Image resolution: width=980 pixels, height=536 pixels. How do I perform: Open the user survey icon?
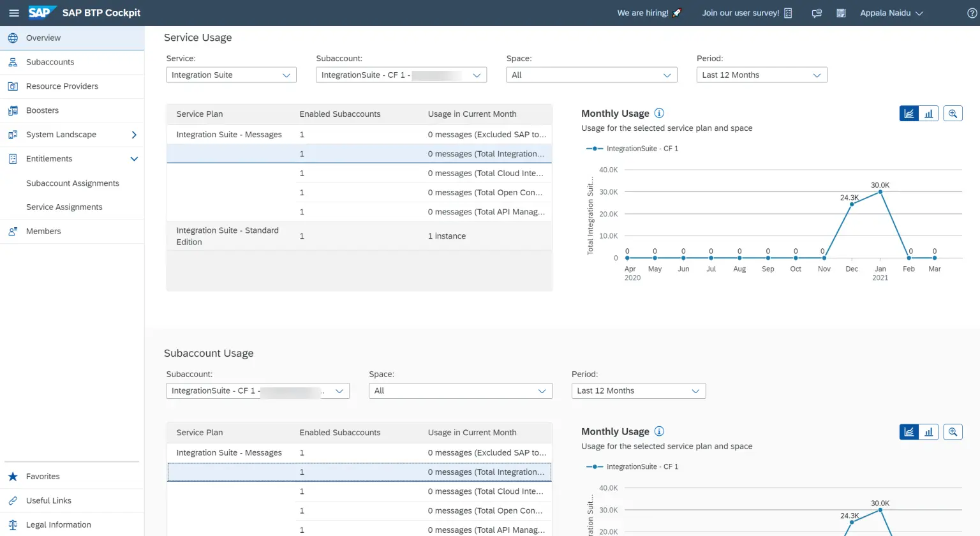coord(788,13)
